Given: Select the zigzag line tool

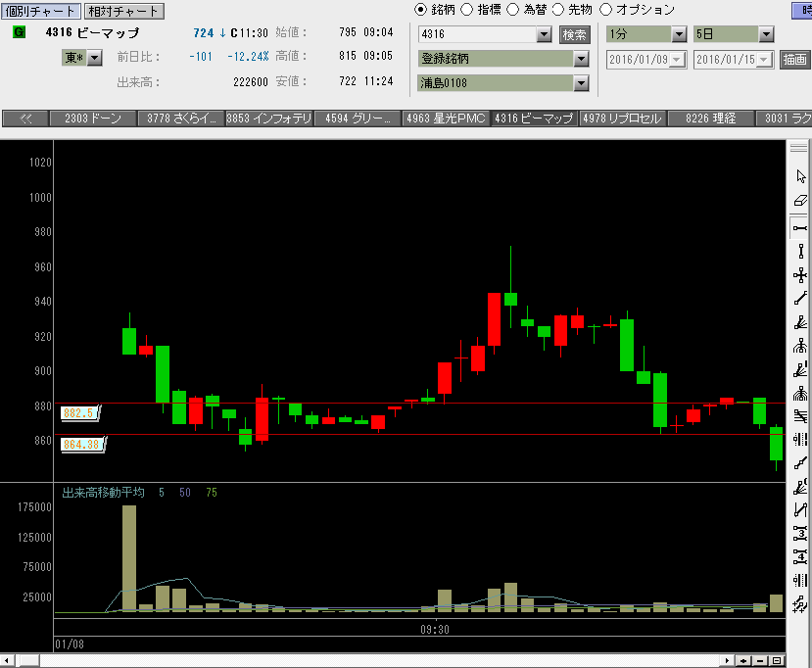Looking at the screenshot, I should [800, 510].
